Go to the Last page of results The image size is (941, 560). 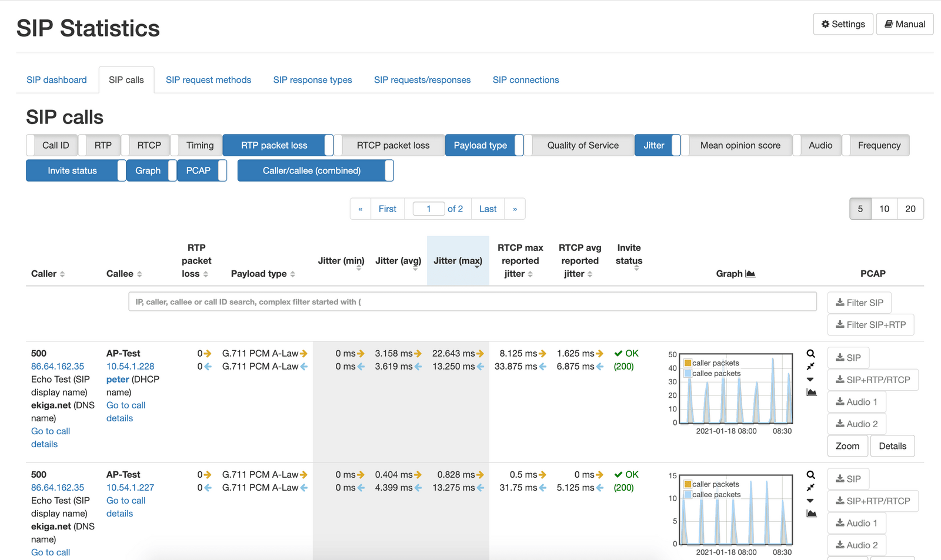(488, 209)
